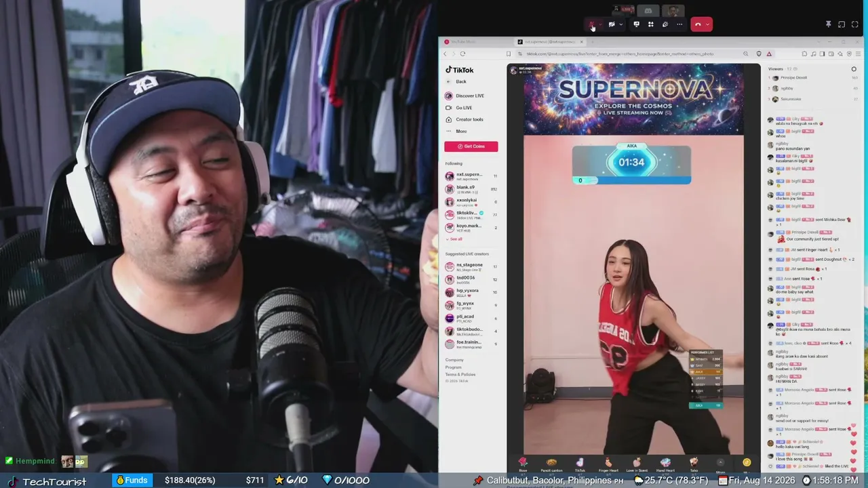Hang up the call with the red button
The height and width of the screenshot is (488, 868).
pos(698,24)
